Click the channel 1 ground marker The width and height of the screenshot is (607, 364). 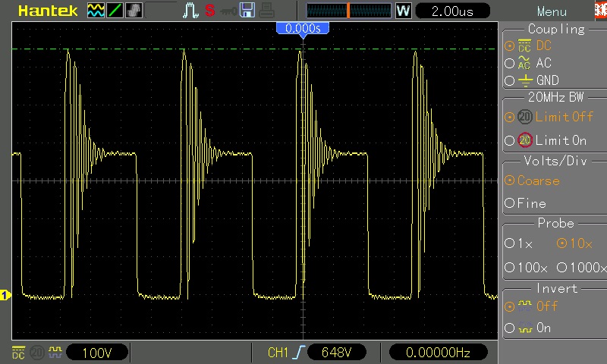click(x=5, y=296)
